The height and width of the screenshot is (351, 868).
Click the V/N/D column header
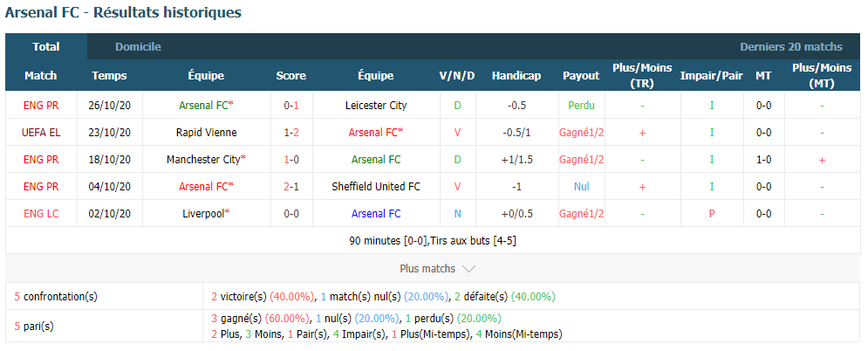point(457,76)
